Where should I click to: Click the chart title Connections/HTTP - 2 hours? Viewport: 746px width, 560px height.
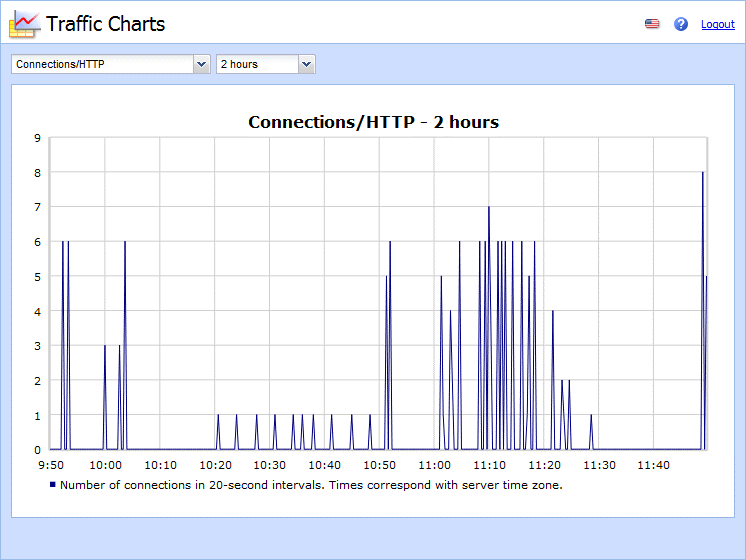[373, 122]
